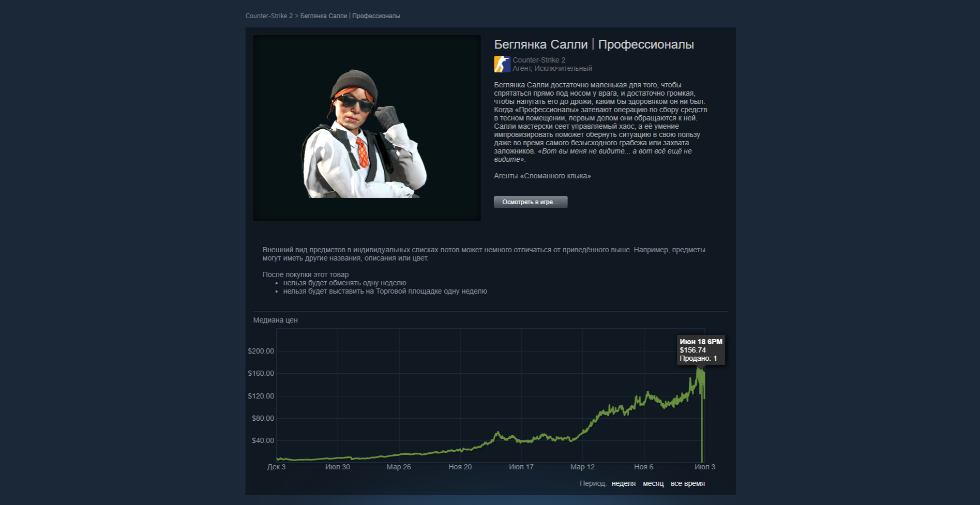Image resolution: width=980 pixels, height=505 pixels.
Task: Click the Июл 3 date label on chart
Action: (704, 467)
